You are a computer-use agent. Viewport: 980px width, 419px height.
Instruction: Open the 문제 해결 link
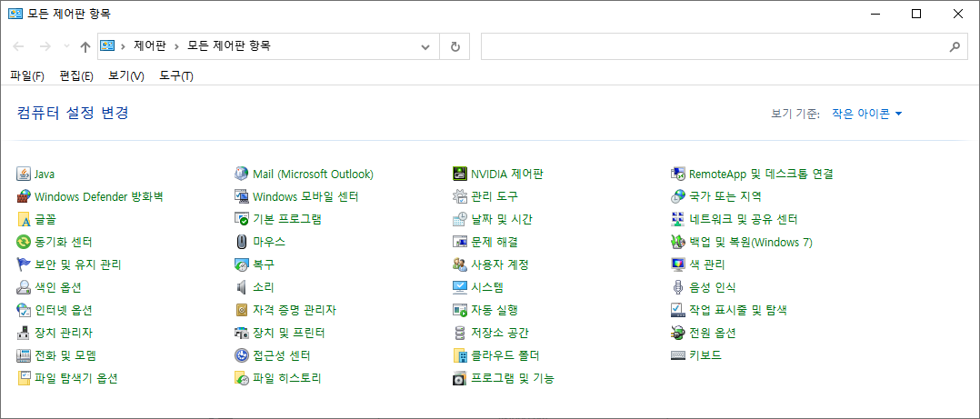[494, 242]
